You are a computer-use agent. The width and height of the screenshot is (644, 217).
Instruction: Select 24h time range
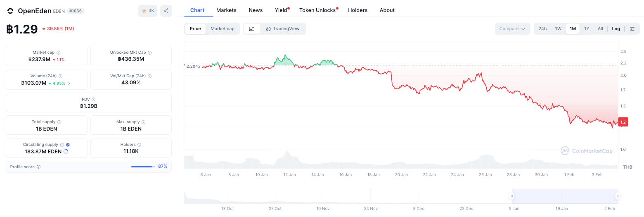[x=542, y=29]
